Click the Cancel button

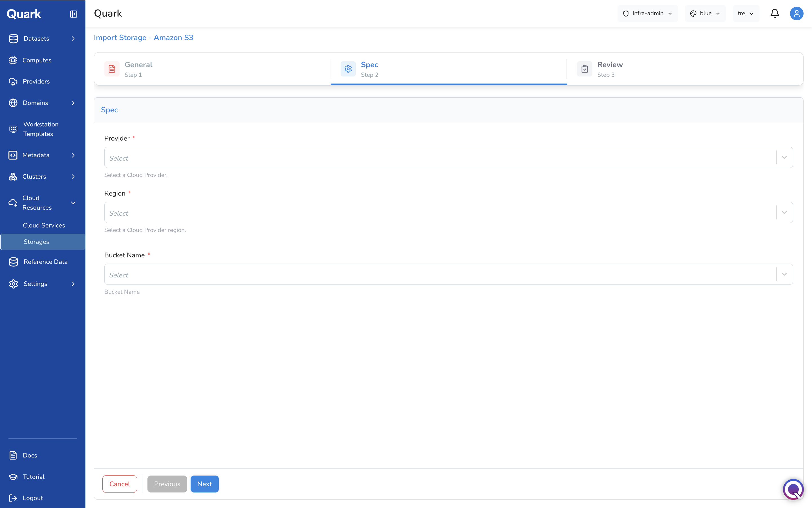tap(120, 484)
